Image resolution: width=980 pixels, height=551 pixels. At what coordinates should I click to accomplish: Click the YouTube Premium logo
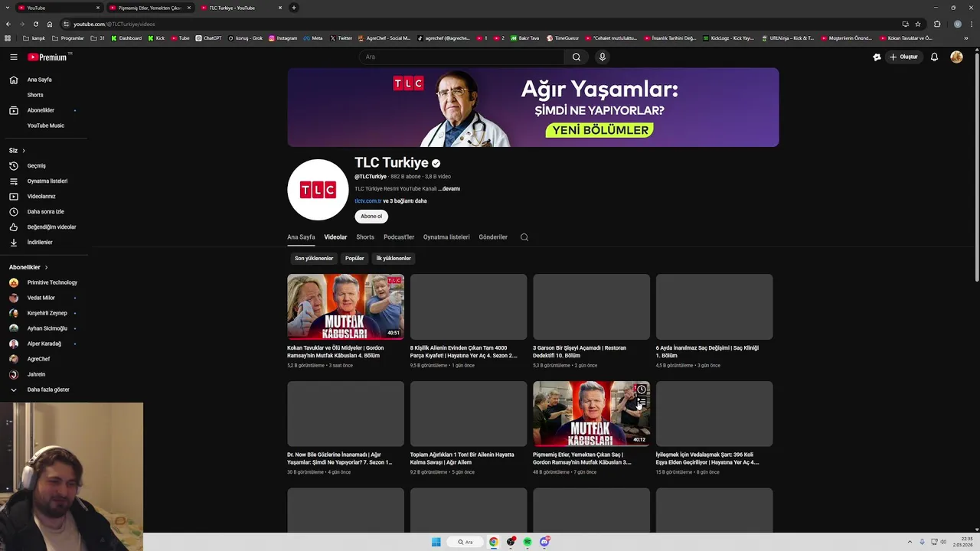[48, 57]
